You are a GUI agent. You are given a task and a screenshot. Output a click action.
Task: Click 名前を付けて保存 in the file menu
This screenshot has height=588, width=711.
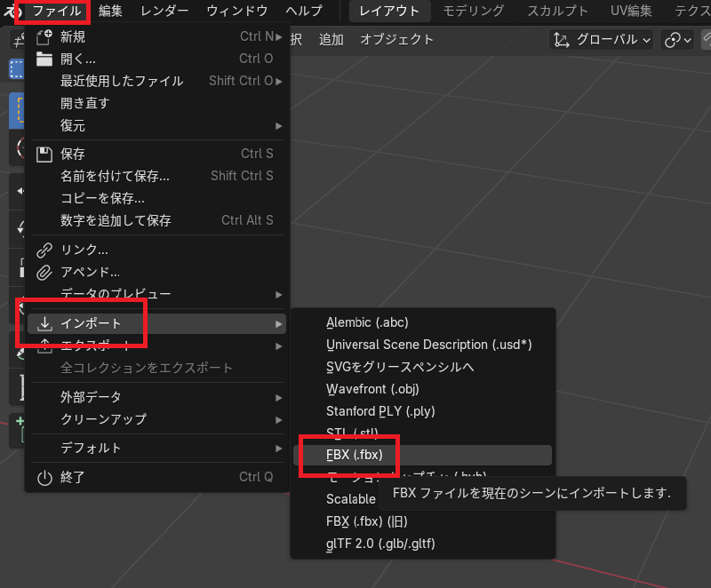coord(115,176)
